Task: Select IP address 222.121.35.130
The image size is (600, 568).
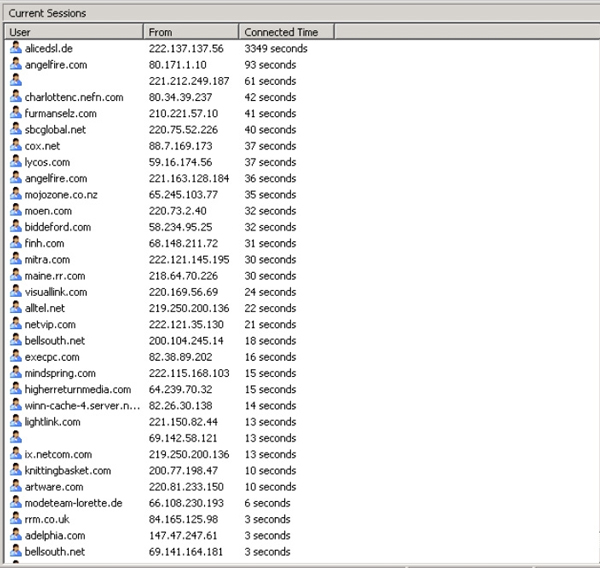Action: (186, 325)
